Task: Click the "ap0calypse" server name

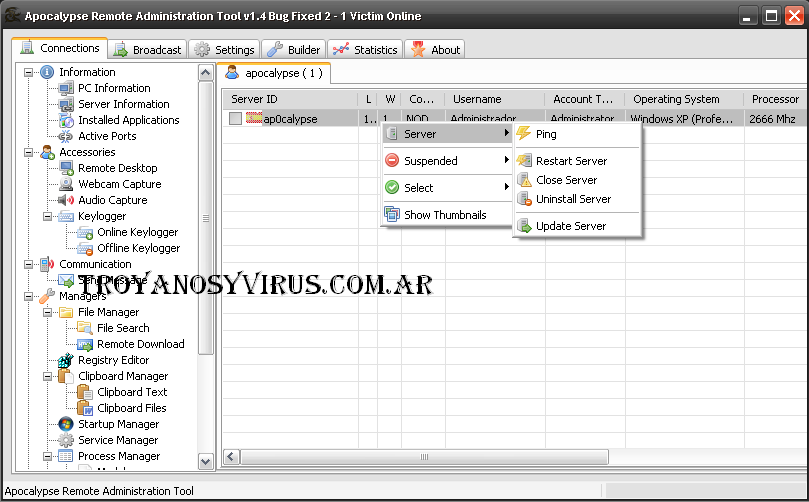Action: [x=290, y=119]
